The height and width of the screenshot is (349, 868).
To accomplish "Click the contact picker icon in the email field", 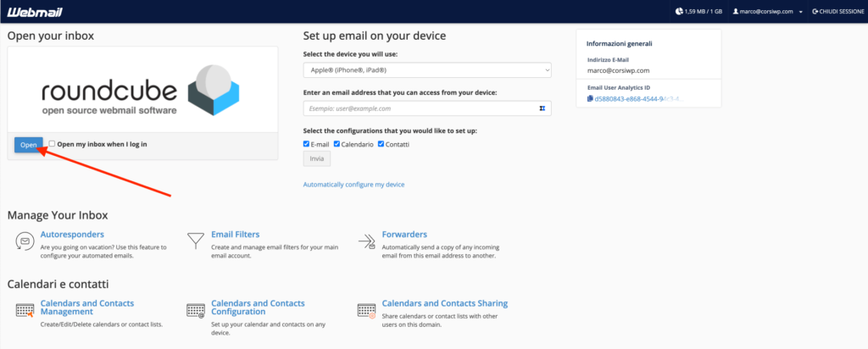I will pos(542,108).
